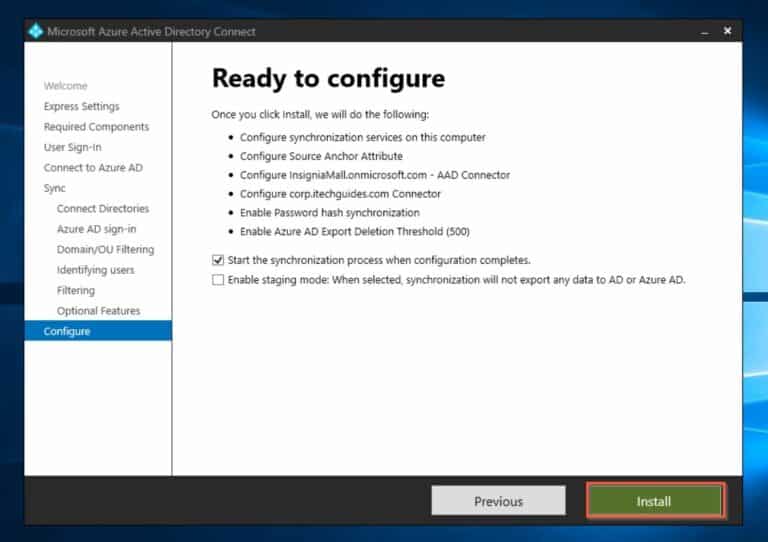
Task: Go back with the Previous button
Action: pyautogui.click(x=498, y=501)
